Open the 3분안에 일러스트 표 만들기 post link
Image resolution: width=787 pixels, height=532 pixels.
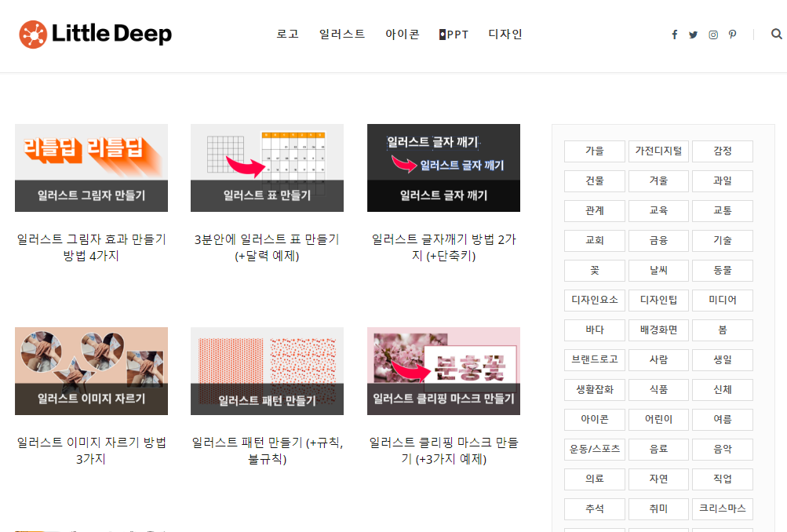[x=267, y=248]
